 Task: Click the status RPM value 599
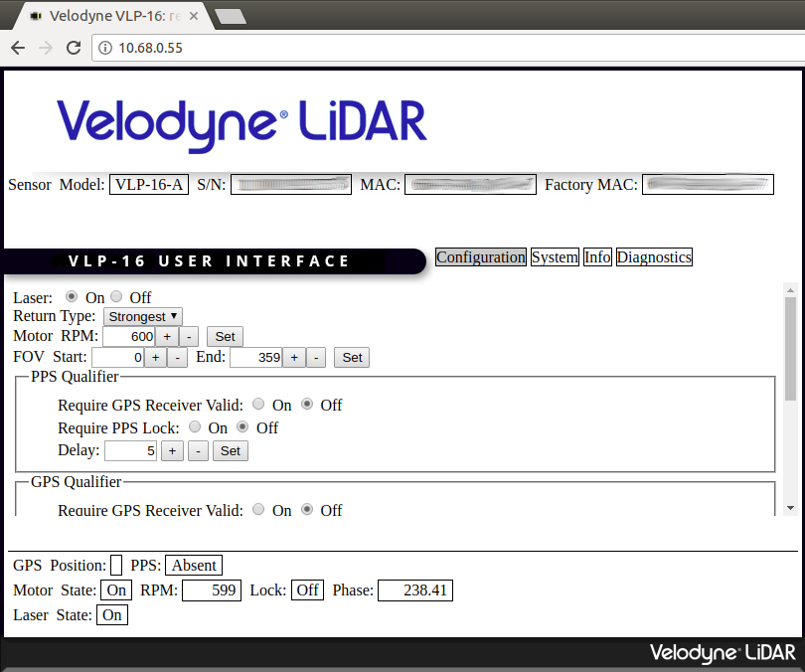point(212,590)
